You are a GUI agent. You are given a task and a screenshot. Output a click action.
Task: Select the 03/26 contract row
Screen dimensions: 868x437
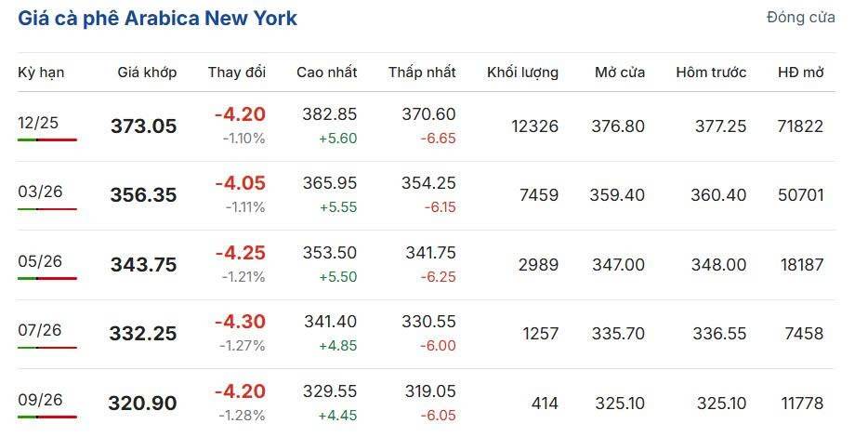[x=40, y=192]
